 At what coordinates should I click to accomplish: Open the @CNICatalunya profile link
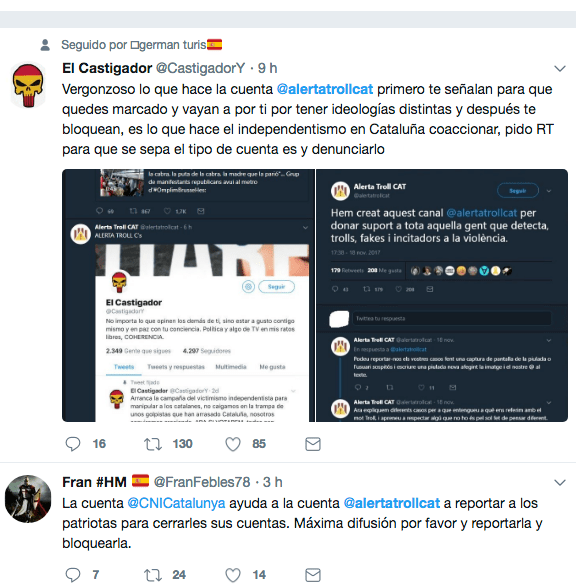[x=176, y=503]
